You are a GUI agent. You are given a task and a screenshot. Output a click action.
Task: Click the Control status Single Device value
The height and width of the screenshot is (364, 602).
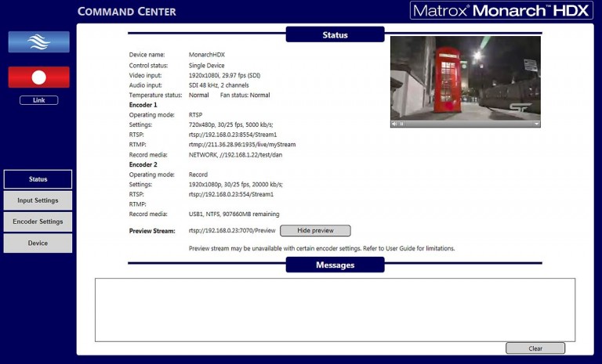coord(207,66)
